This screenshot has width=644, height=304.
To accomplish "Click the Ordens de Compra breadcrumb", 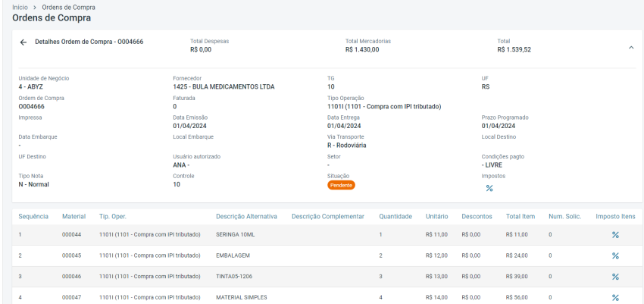I will 69,8.
